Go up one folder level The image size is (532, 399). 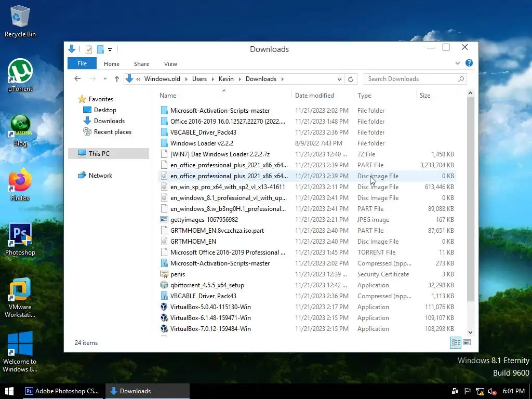point(117,79)
